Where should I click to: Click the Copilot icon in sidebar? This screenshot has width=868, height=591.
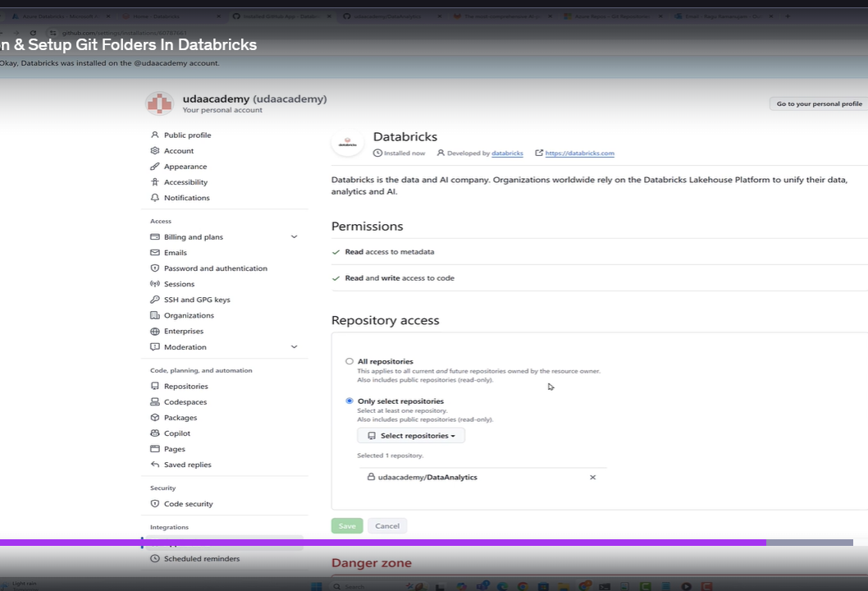[x=155, y=433]
